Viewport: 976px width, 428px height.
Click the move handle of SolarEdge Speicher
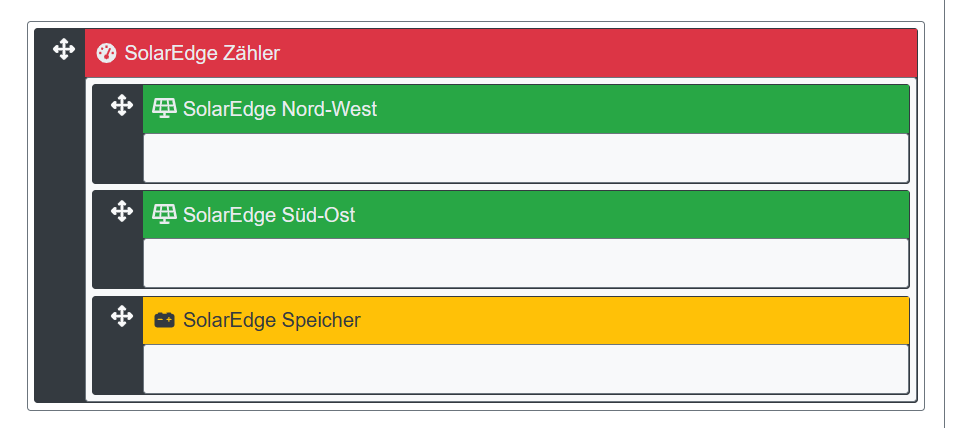(121, 317)
